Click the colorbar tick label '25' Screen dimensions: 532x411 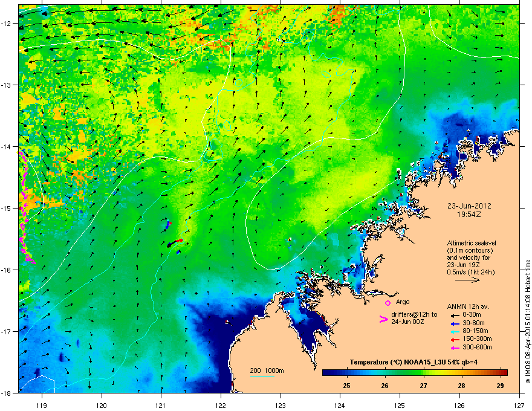coord(346,386)
